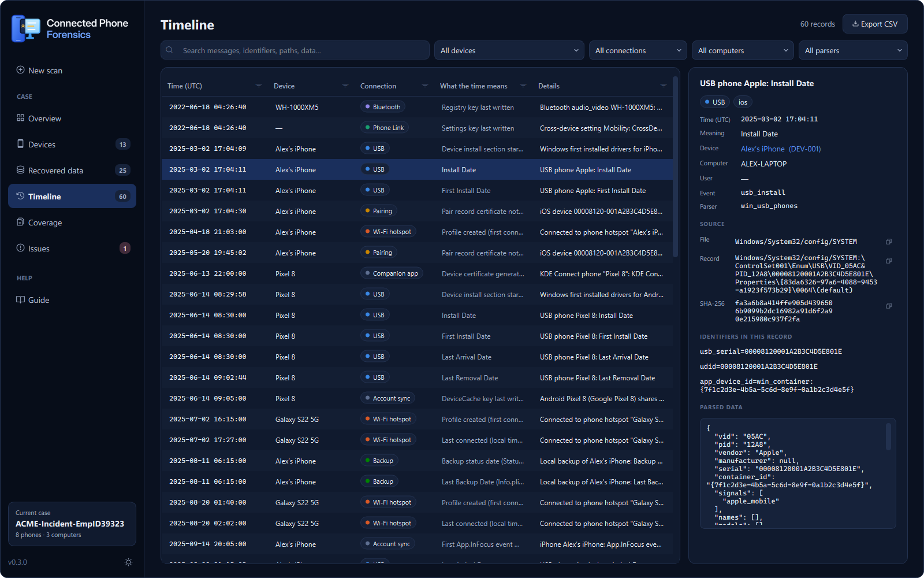The image size is (924, 578).
Task: Click the Recovered data database icon
Action: tap(20, 170)
